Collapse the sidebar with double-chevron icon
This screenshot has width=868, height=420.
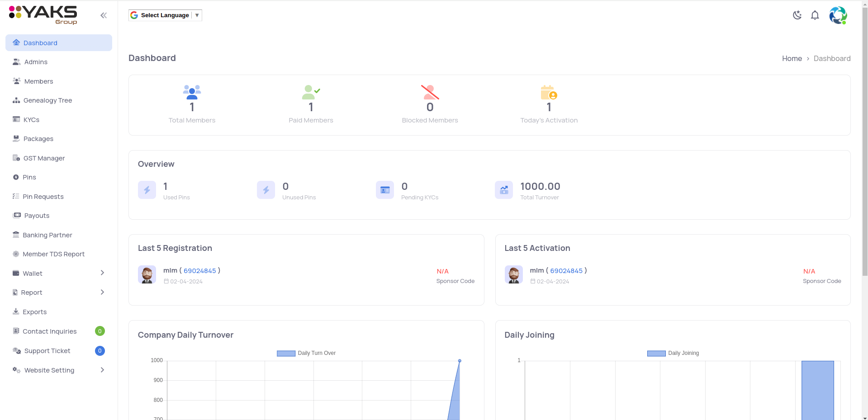tap(104, 15)
